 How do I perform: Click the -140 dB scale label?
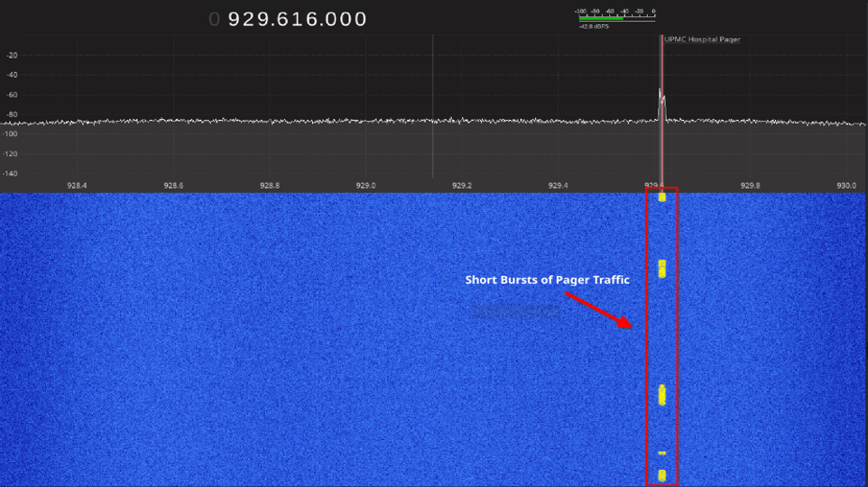(x=11, y=173)
